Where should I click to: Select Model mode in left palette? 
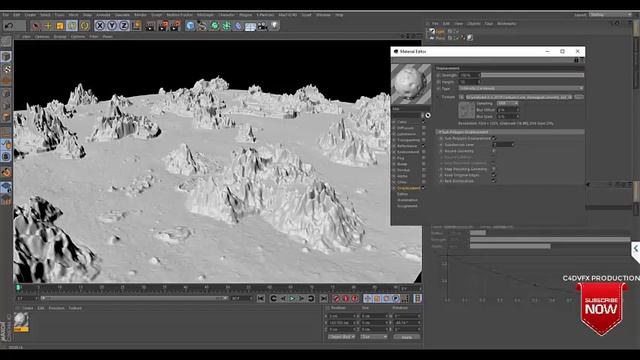click(6, 56)
